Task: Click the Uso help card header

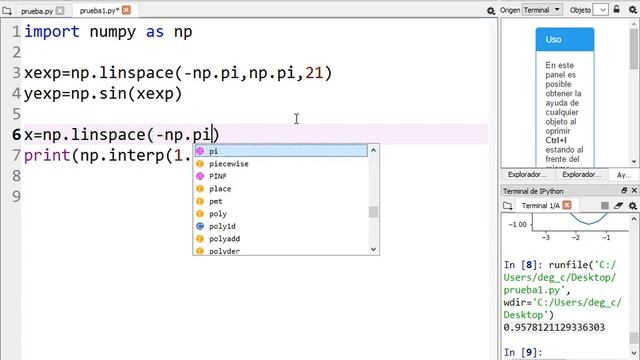Action: pyautogui.click(x=565, y=40)
